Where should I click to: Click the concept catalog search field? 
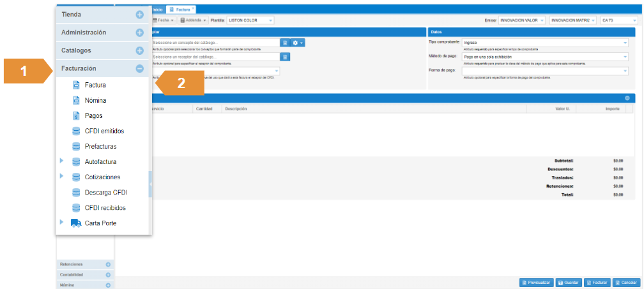tap(216, 43)
